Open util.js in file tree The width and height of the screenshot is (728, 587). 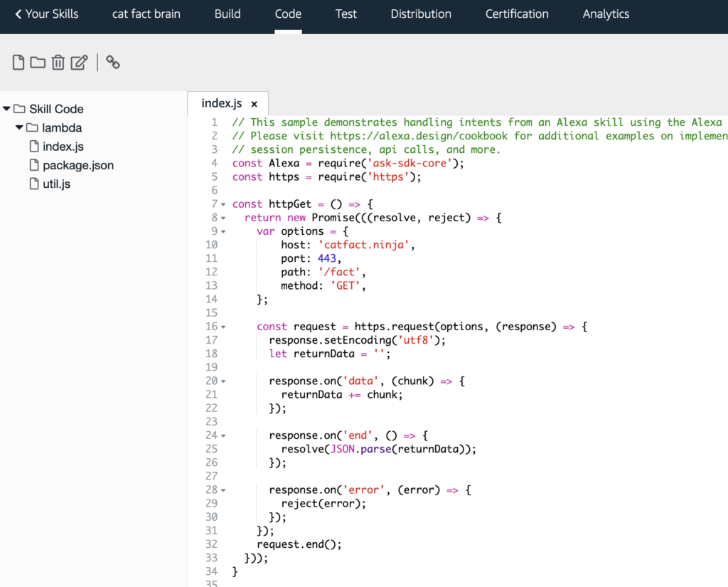coord(57,184)
